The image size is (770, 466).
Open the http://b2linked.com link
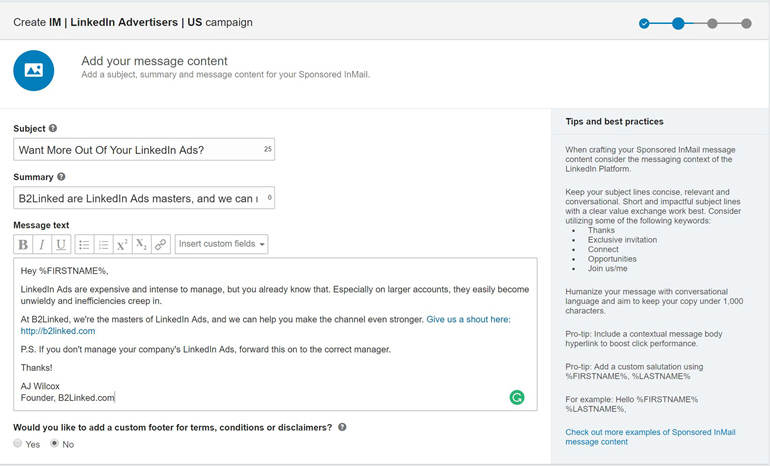coord(58,331)
